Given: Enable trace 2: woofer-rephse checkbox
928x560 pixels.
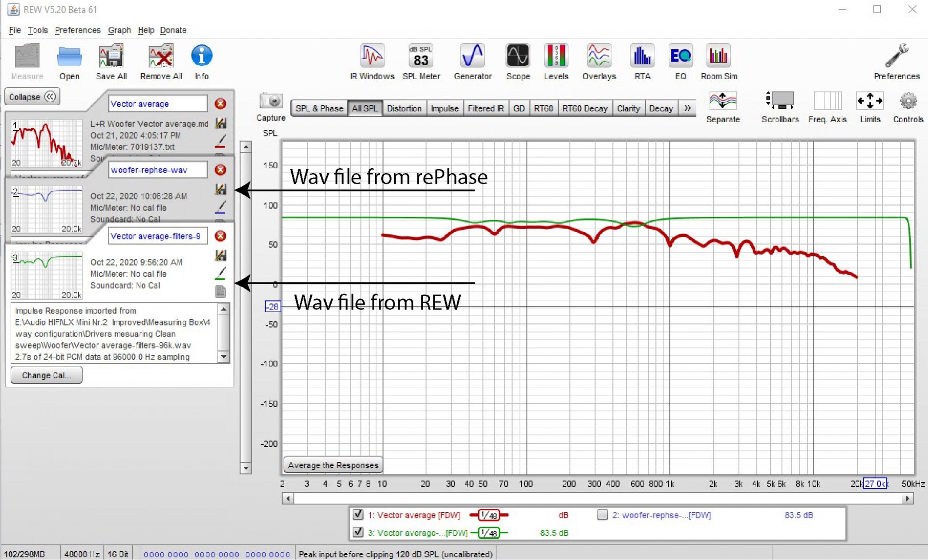Looking at the screenshot, I should (602, 515).
